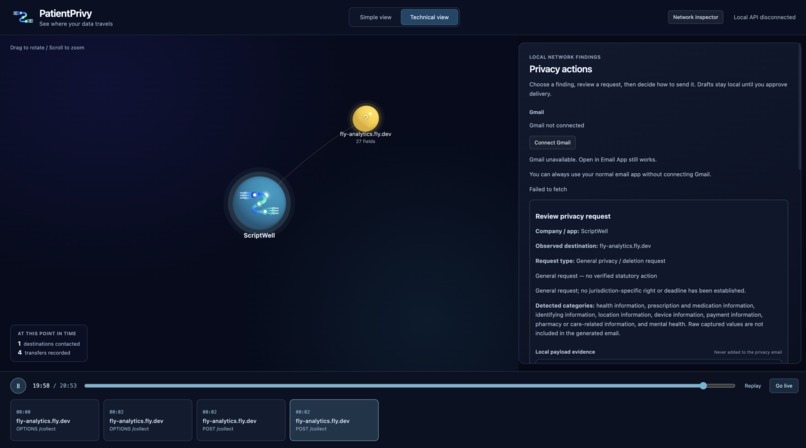Open the Network inspector
The image size is (806, 448).
pos(695,17)
